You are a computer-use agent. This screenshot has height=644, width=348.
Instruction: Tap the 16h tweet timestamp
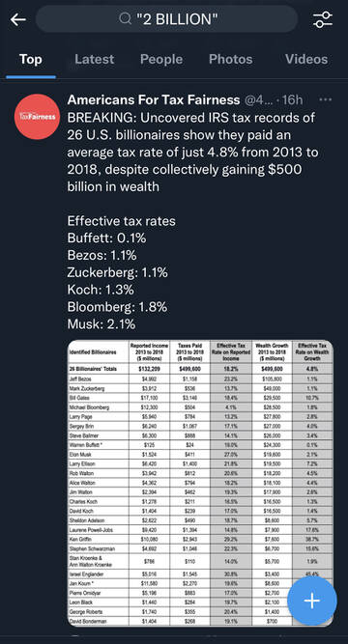tap(293, 99)
